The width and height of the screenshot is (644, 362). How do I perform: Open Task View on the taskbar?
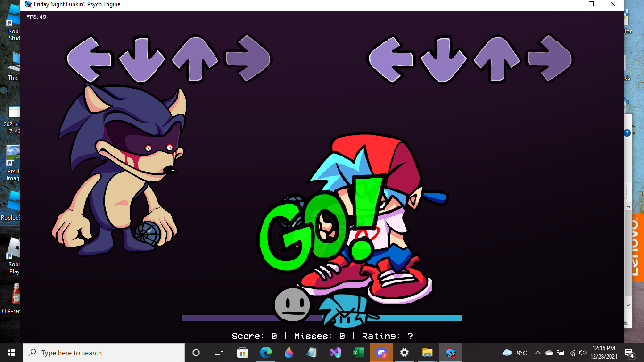(219, 353)
